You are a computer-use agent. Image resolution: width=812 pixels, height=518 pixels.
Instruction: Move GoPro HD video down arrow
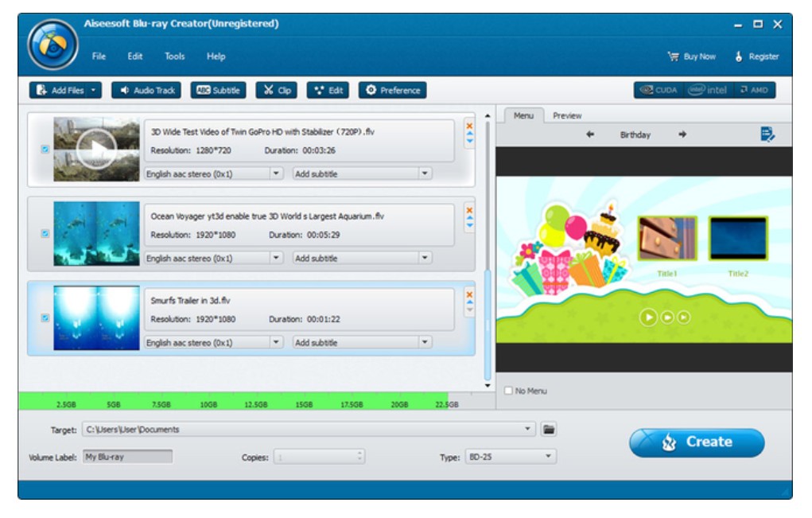(x=470, y=141)
